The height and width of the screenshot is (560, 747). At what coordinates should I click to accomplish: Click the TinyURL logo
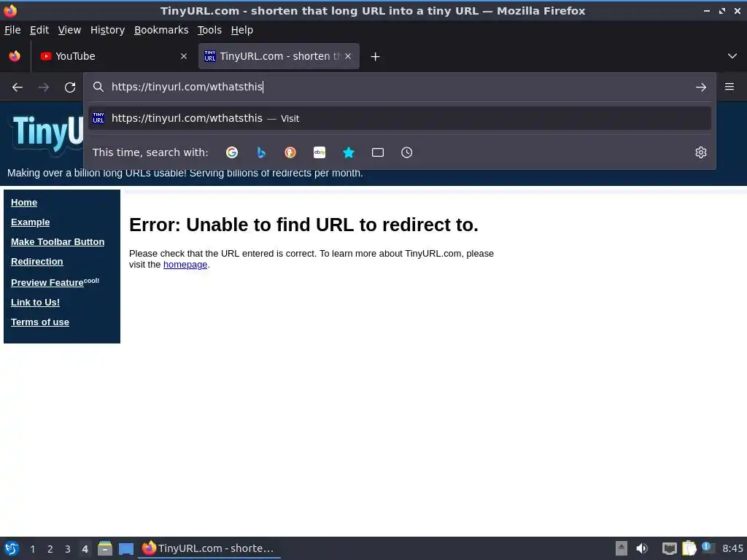point(47,133)
